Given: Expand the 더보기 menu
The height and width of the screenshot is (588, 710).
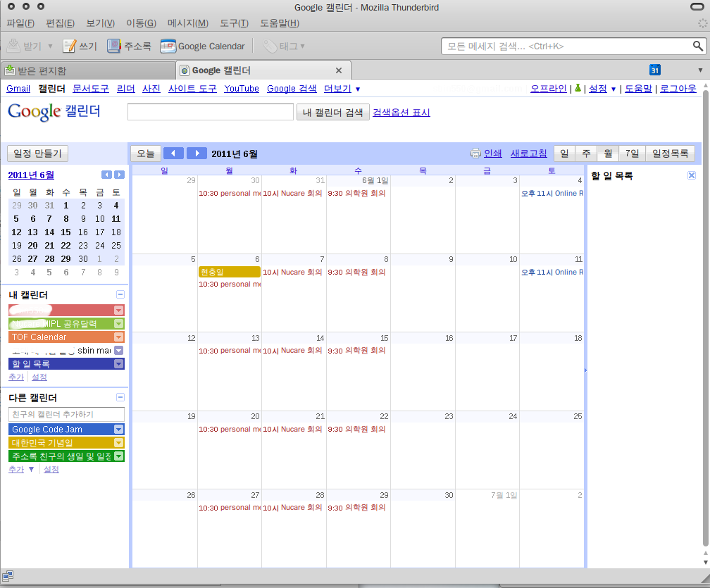Looking at the screenshot, I should pos(342,89).
